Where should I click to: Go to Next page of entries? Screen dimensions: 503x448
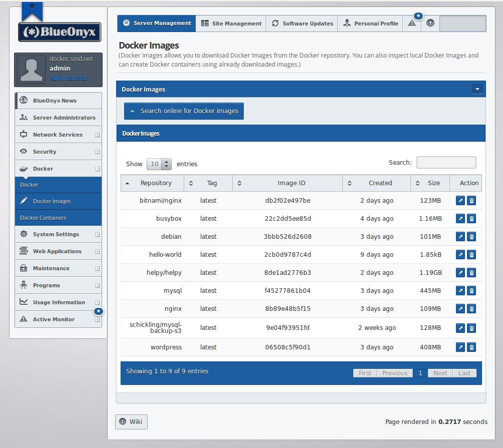[x=440, y=373]
